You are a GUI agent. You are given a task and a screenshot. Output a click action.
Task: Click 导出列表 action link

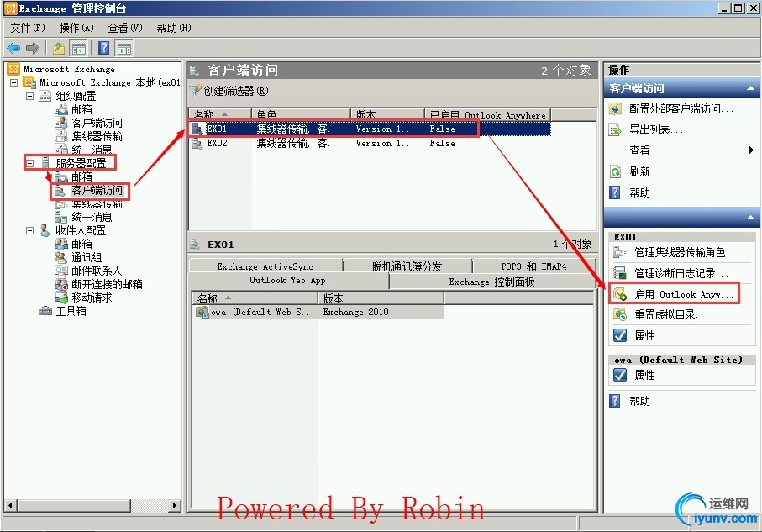pyautogui.click(x=655, y=129)
